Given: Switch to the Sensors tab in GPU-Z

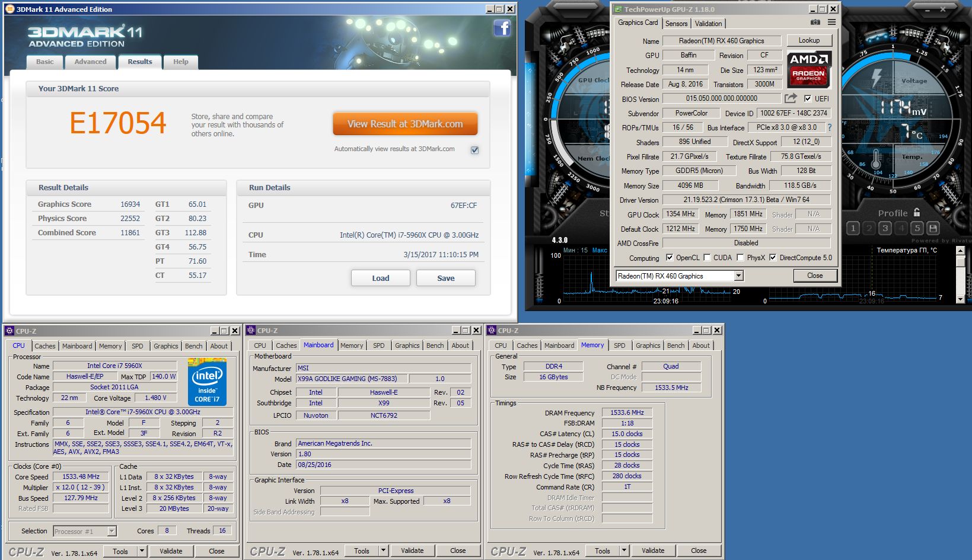Looking at the screenshot, I should [676, 24].
